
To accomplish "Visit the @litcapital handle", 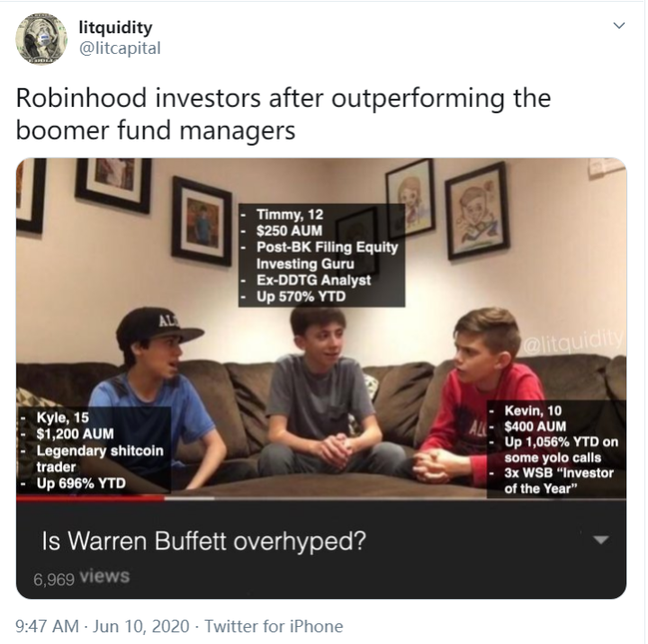I will (120, 48).
